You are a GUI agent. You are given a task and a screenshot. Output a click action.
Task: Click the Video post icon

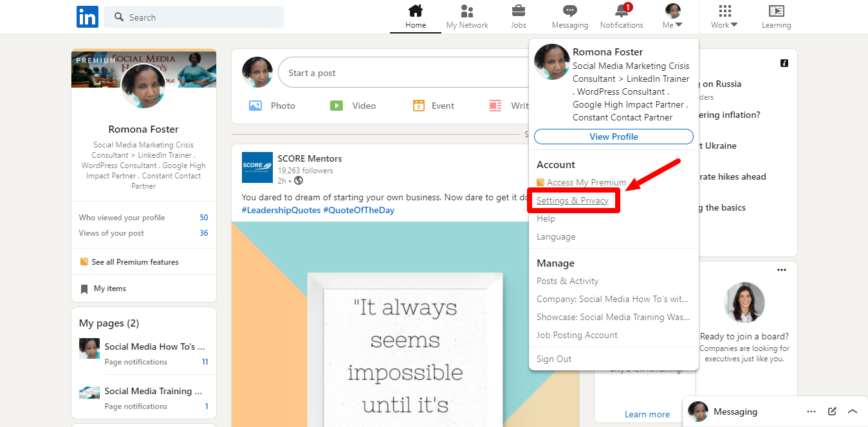(x=337, y=106)
